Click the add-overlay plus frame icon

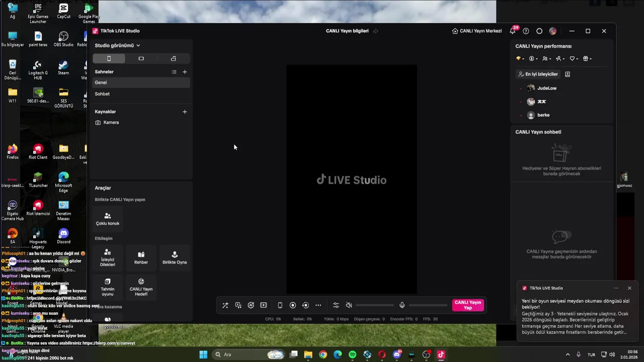[263, 305]
